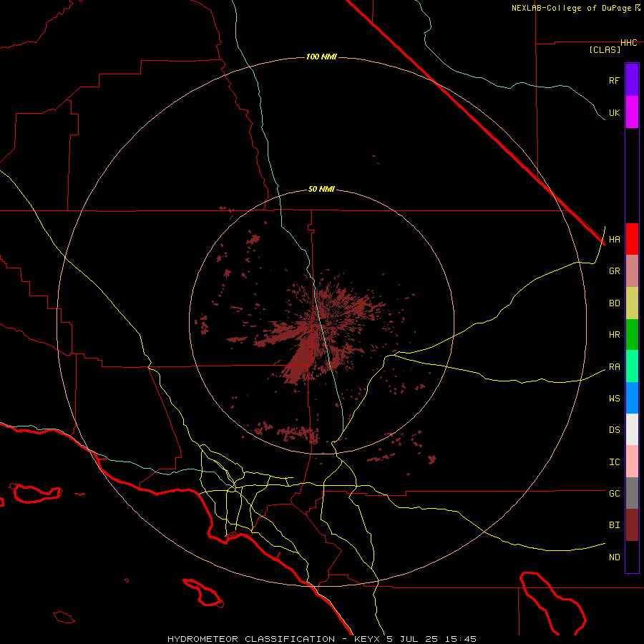Click the green HR legend swatch
This screenshot has height=644, width=644.
point(632,335)
